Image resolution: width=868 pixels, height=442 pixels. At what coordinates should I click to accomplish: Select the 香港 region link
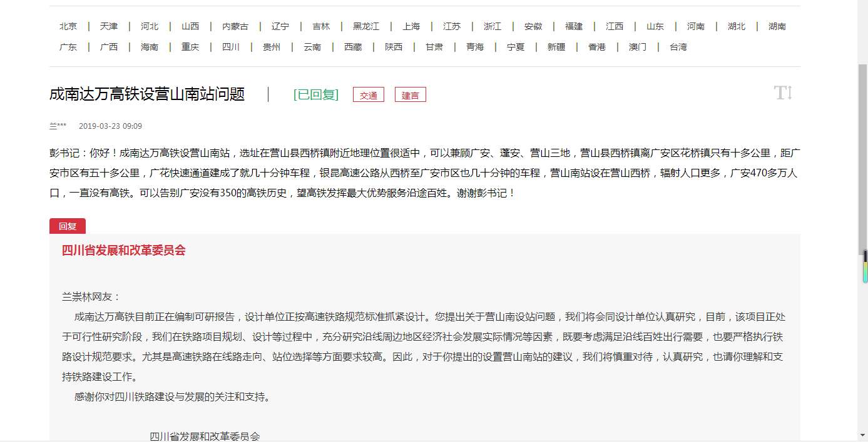pyautogui.click(x=597, y=47)
